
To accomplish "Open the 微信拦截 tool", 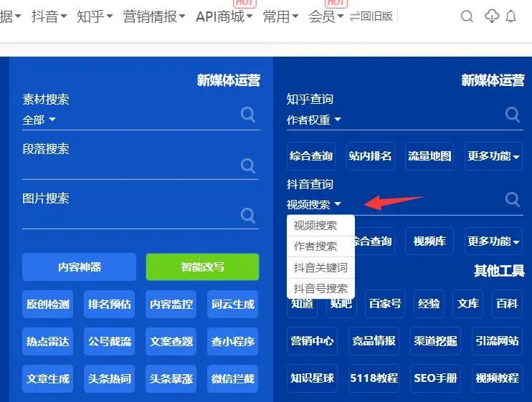I will [233, 378].
